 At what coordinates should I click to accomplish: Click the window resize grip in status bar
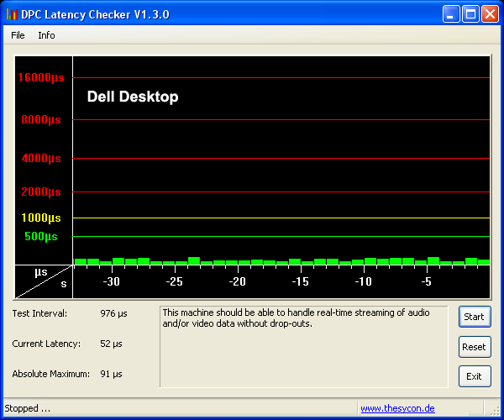pyautogui.click(x=495, y=411)
